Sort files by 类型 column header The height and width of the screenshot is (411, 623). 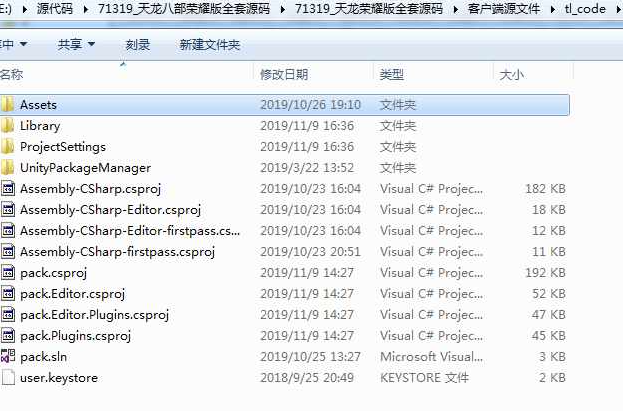(x=392, y=75)
